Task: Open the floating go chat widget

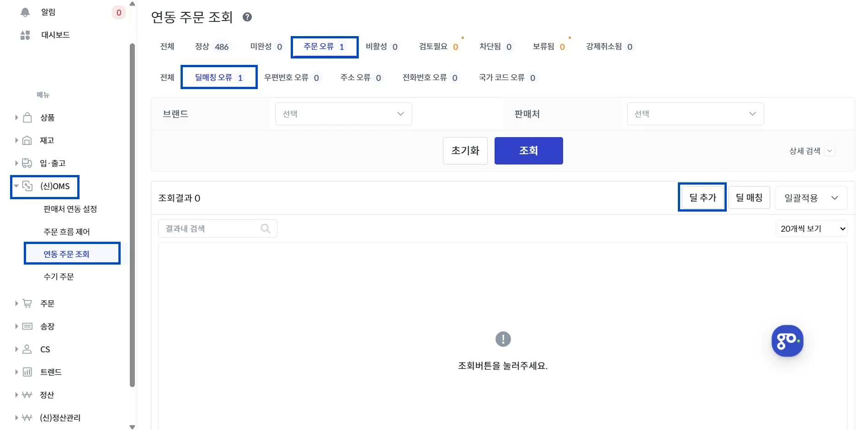Action: click(787, 341)
